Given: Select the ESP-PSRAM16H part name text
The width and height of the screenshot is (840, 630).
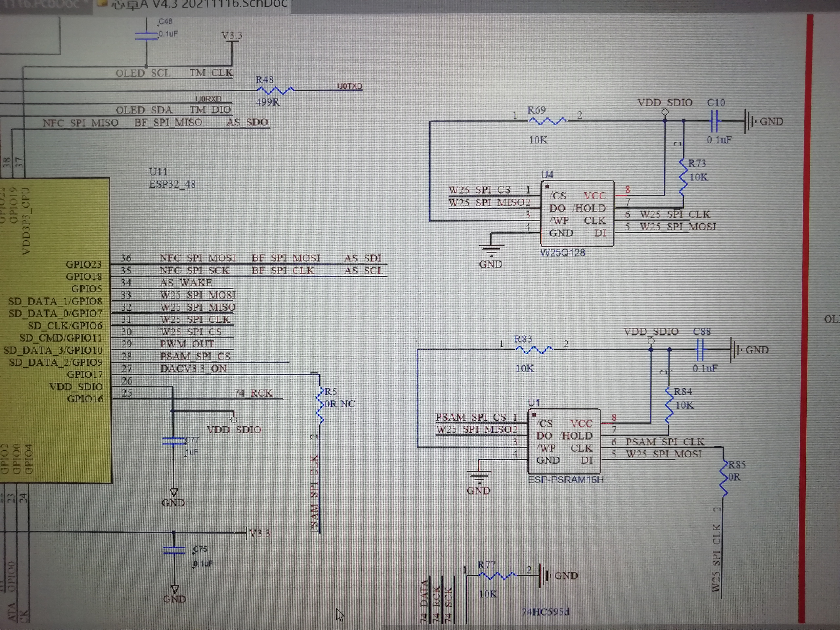Looking at the screenshot, I should click(566, 480).
